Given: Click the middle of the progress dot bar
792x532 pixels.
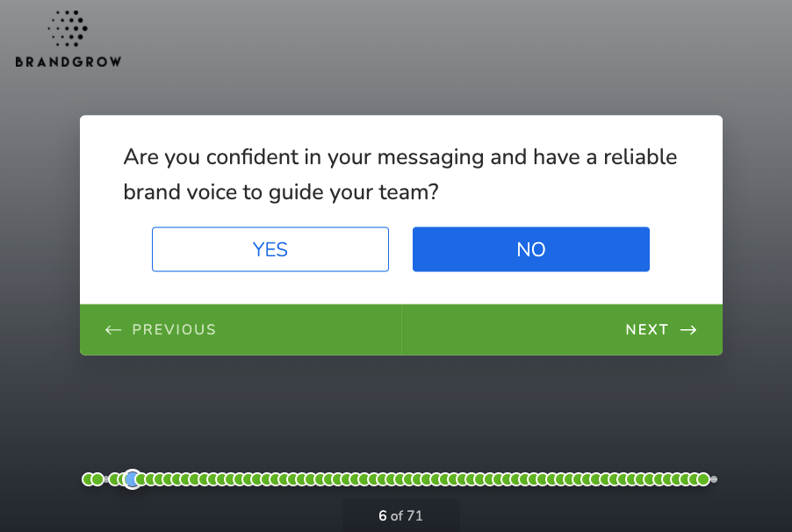Looking at the screenshot, I should click(x=400, y=479).
